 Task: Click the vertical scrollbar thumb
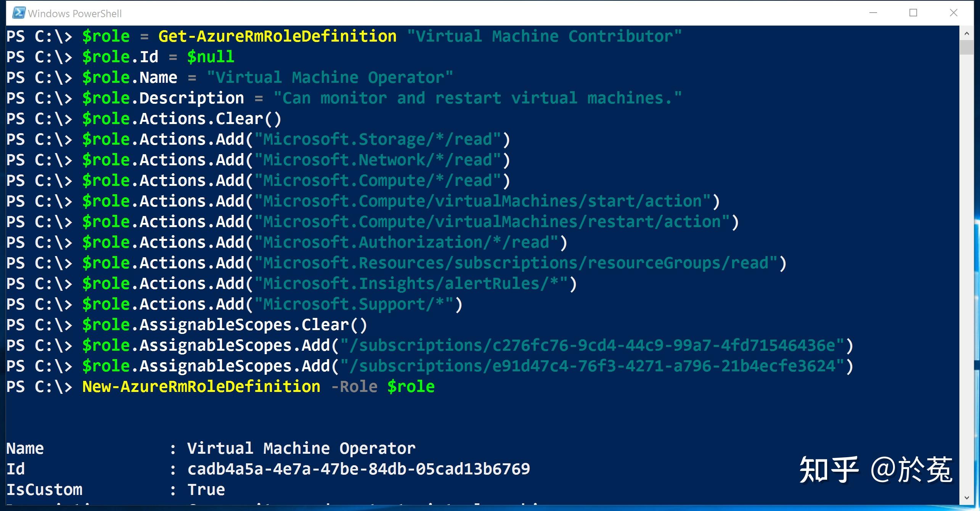(x=967, y=47)
